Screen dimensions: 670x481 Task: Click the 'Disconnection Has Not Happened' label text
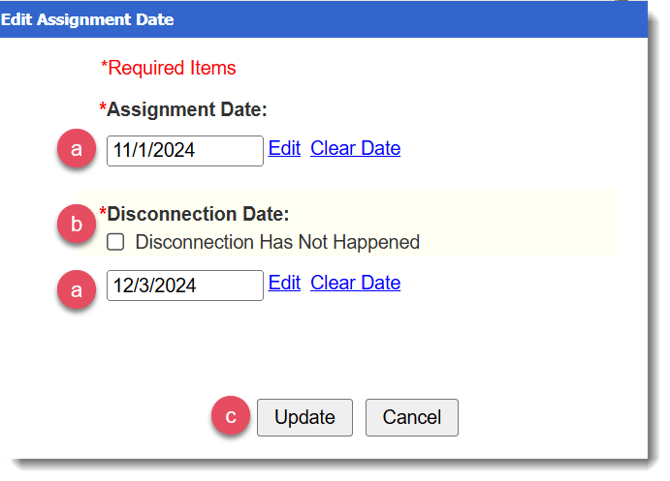tap(277, 242)
